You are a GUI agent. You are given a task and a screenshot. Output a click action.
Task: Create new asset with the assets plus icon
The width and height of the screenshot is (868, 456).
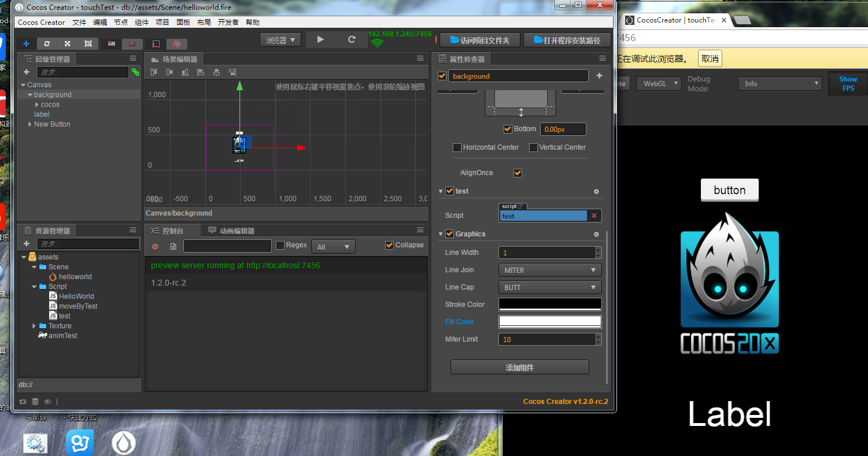(x=26, y=244)
